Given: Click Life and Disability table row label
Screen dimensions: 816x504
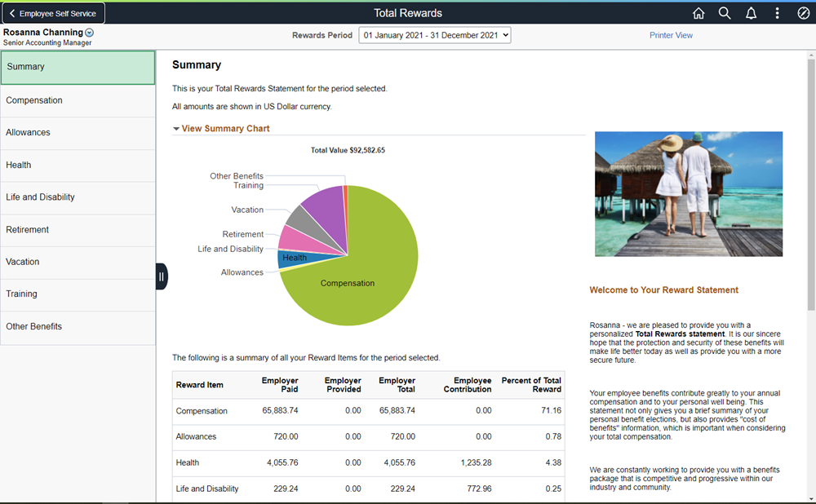Looking at the screenshot, I should coord(207,489).
